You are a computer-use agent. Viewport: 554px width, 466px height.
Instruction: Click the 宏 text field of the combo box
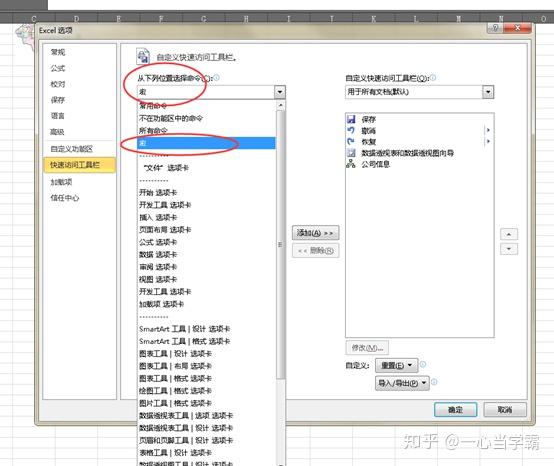click(x=206, y=92)
